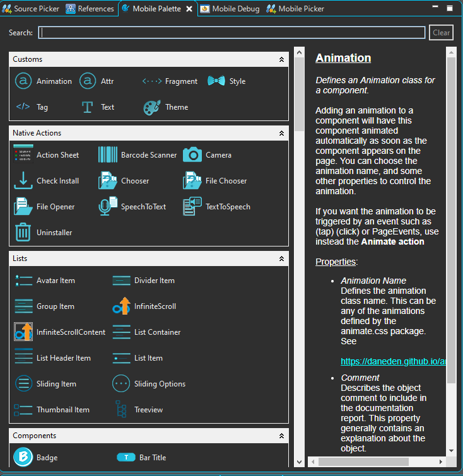Image resolution: width=463 pixels, height=476 pixels.
Task: Select the Thumbnail Item icon
Action: 23,410
